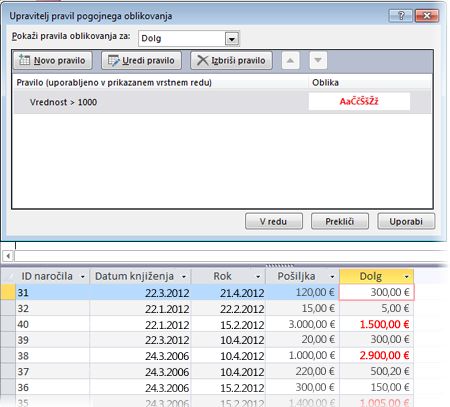Confirm with V redu button
The width and height of the screenshot is (450, 407).
tap(274, 221)
